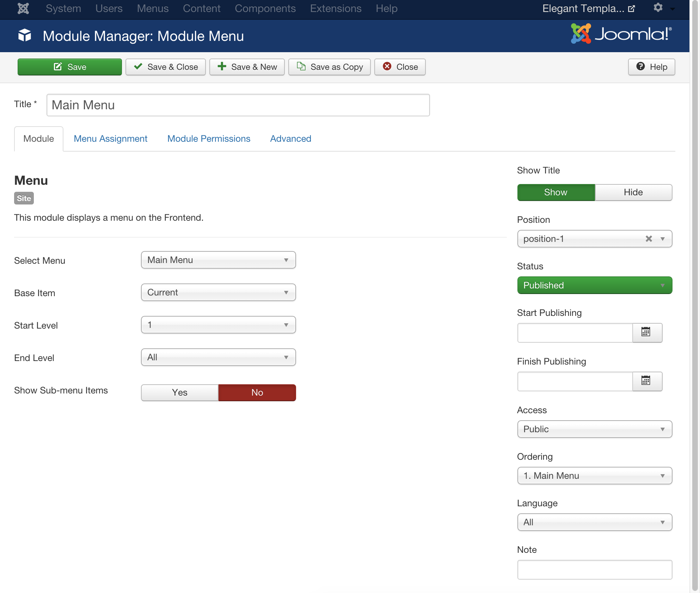Open the System menu
Image resolution: width=700 pixels, height=593 pixels.
point(63,8)
